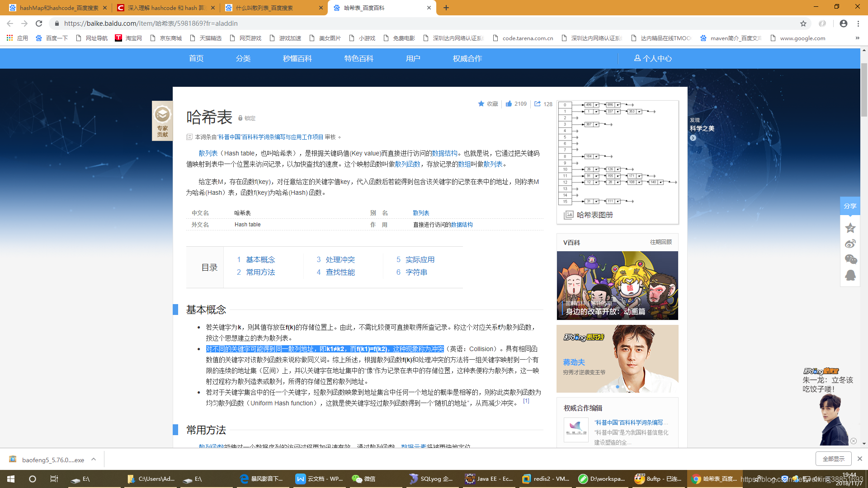
Task: Click the page vertical scrollbar thumb
Action: tap(864, 90)
